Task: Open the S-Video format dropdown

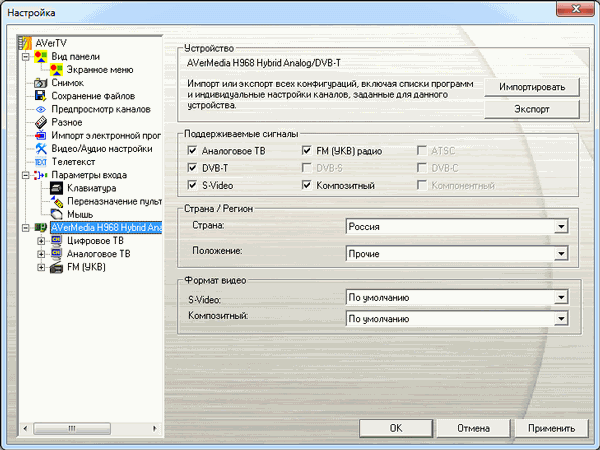Action: 457,297
